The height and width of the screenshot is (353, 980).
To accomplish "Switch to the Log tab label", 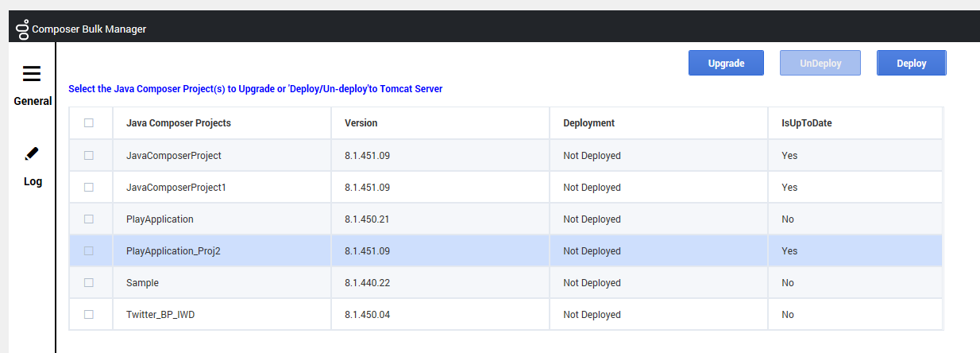I will [x=33, y=181].
